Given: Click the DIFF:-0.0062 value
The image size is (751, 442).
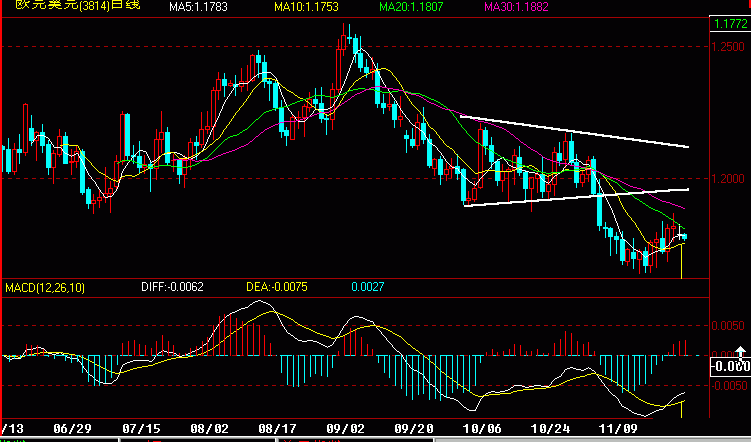Looking at the screenshot, I should 172,287.
